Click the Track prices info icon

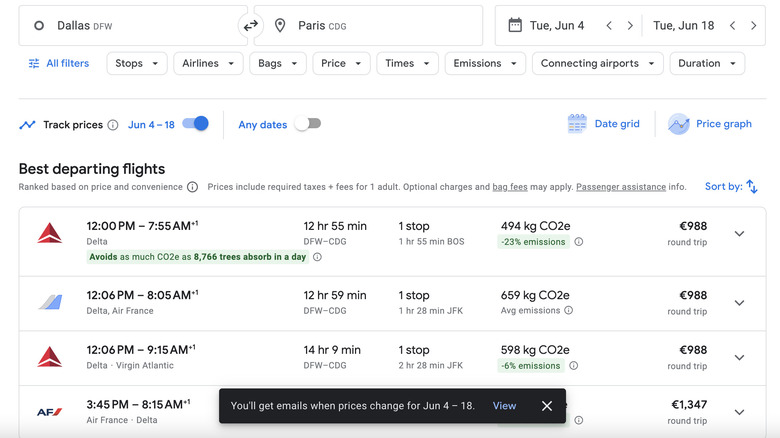point(113,125)
